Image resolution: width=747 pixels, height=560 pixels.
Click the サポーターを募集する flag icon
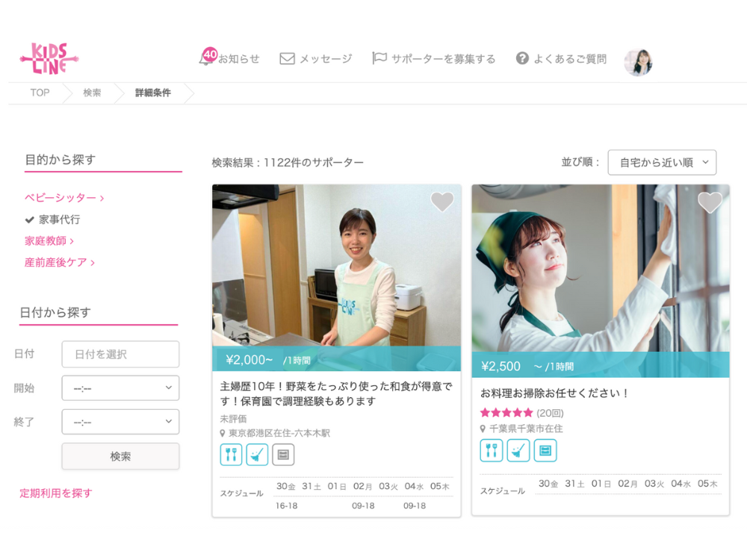click(x=379, y=58)
